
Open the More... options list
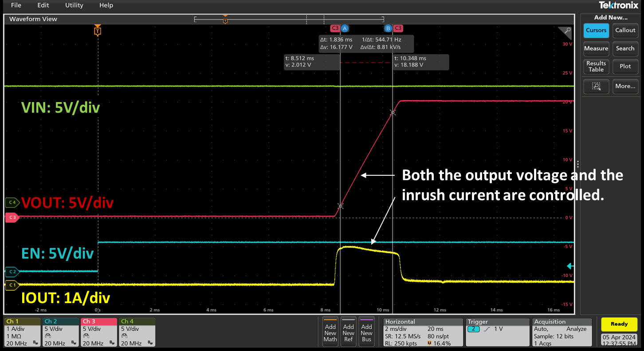(x=625, y=86)
